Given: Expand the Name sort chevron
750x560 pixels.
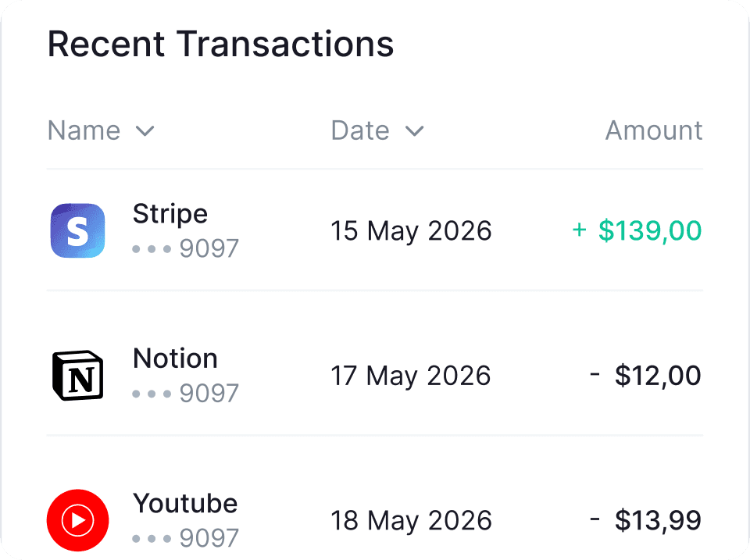Looking at the screenshot, I should tap(145, 131).
